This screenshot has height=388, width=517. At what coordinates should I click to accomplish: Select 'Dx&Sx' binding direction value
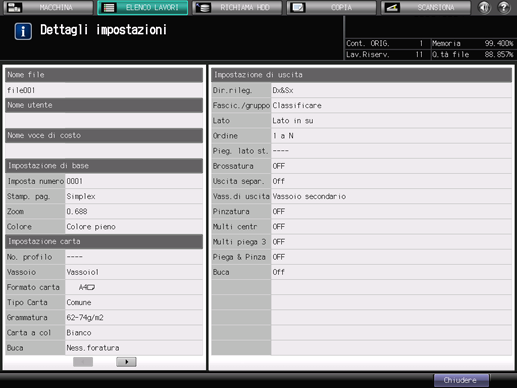(x=283, y=90)
